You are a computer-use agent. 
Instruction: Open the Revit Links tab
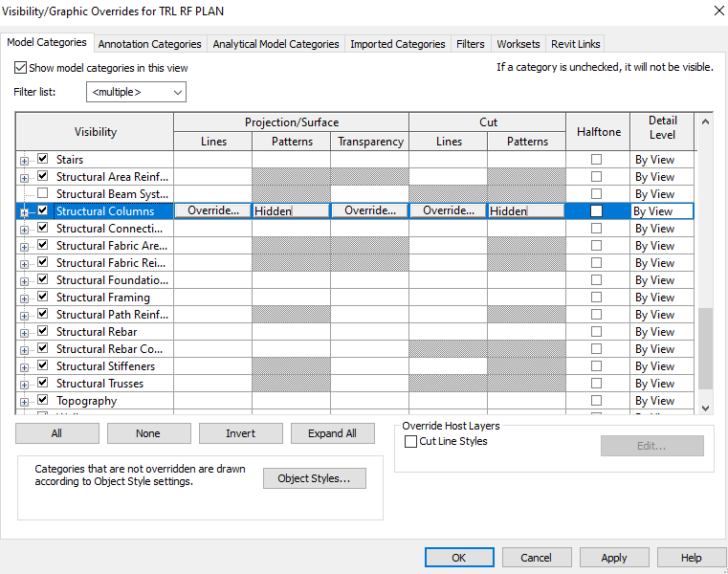[575, 44]
